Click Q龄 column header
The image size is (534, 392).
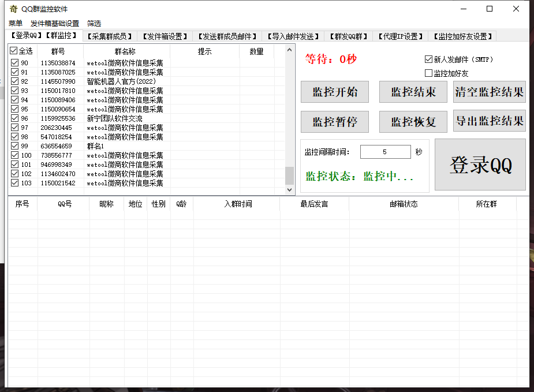click(181, 204)
